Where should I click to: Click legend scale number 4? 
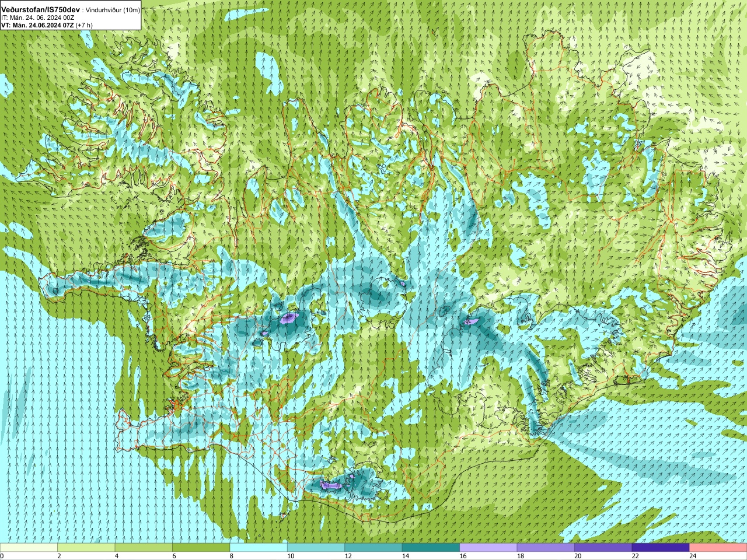coord(117,556)
